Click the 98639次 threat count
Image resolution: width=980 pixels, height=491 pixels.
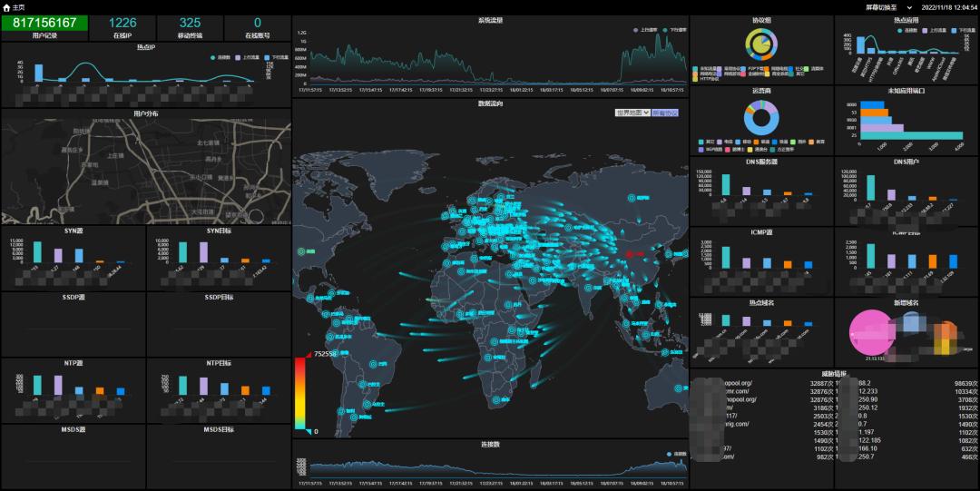point(966,383)
